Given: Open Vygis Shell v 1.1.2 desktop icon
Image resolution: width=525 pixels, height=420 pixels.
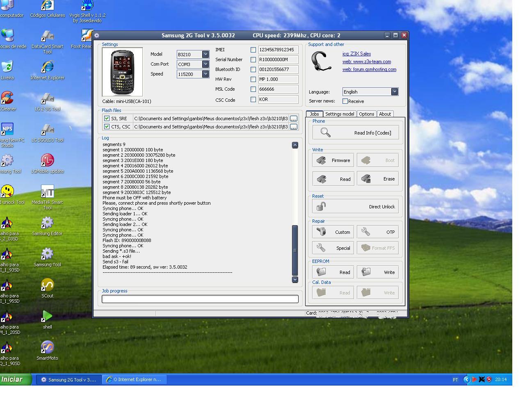Looking at the screenshot, I should tap(87, 11).
